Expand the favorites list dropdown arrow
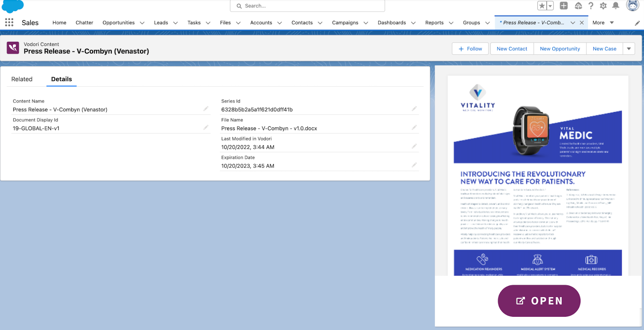Viewport: 644px width, 330px height. click(550, 6)
